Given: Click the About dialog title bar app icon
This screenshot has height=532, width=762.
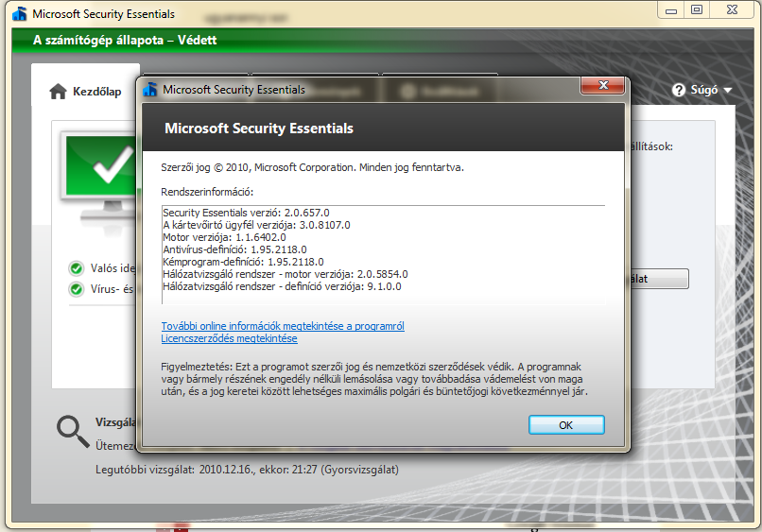Looking at the screenshot, I should click(150, 90).
